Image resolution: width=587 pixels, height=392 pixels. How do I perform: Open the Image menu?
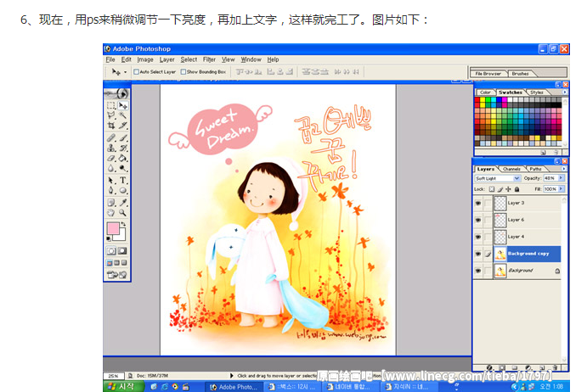[x=145, y=59]
